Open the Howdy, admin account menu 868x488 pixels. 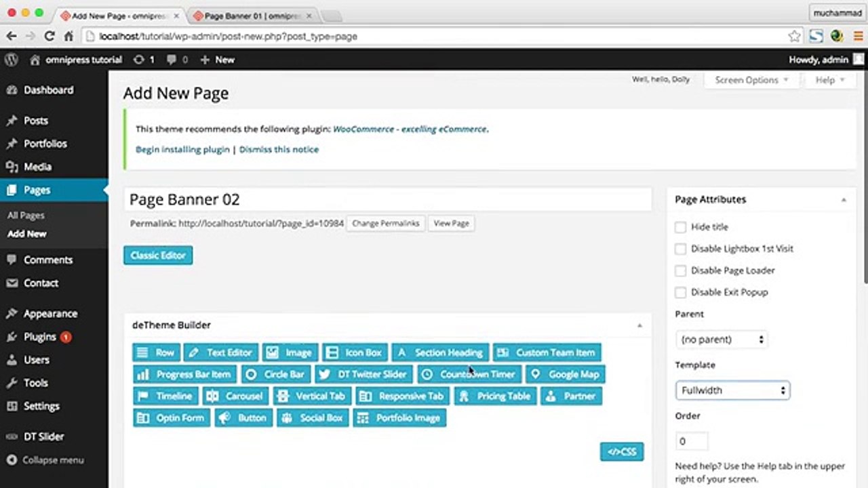click(827, 60)
